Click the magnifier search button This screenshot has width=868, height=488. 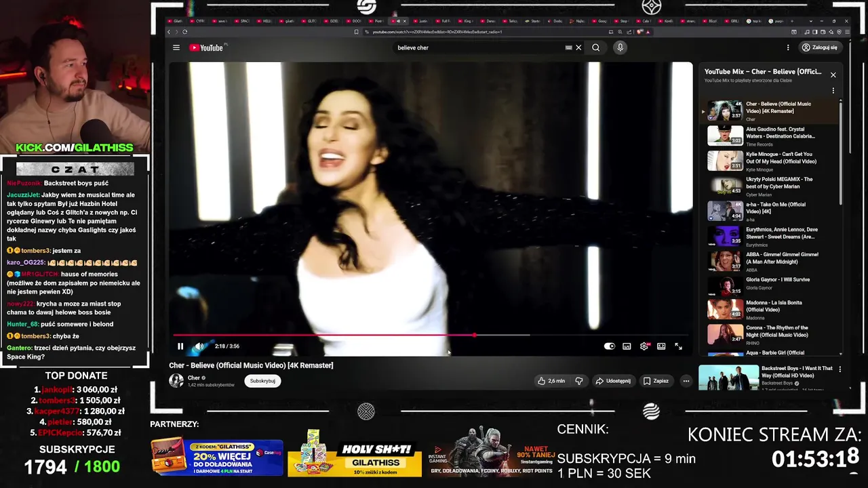pyautogui.click(x=595, y=47)
